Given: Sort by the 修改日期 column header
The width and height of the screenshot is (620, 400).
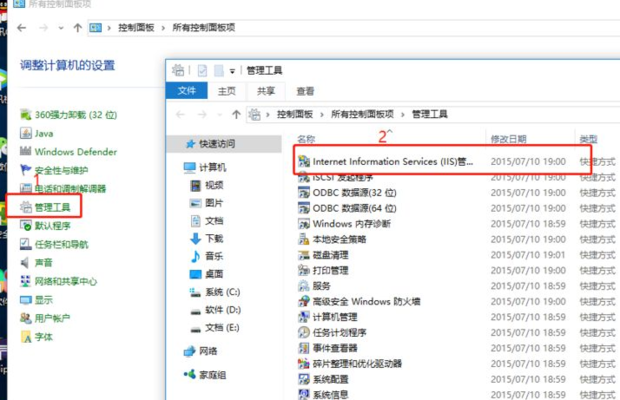Looking at the screenshot, I should [x=508, y=139].
